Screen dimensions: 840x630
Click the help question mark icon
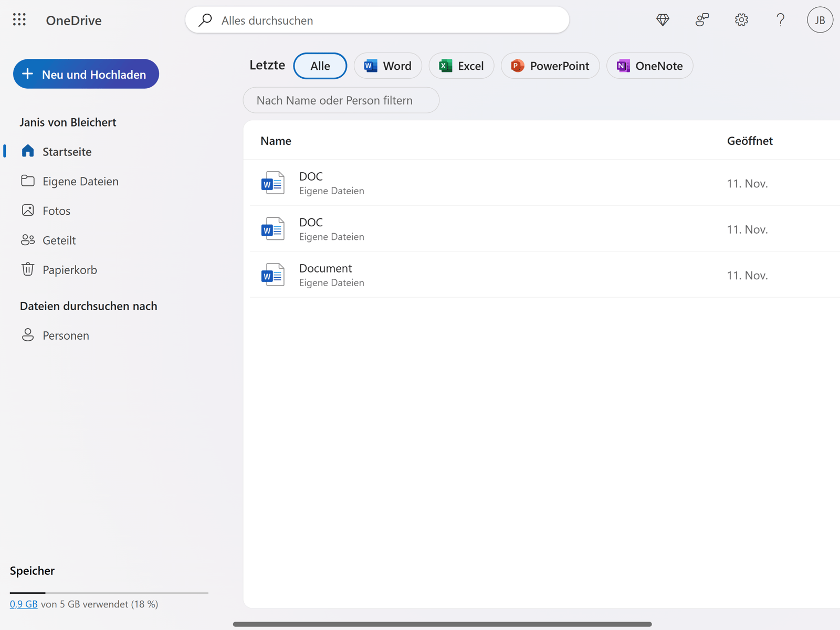[780, 20]
